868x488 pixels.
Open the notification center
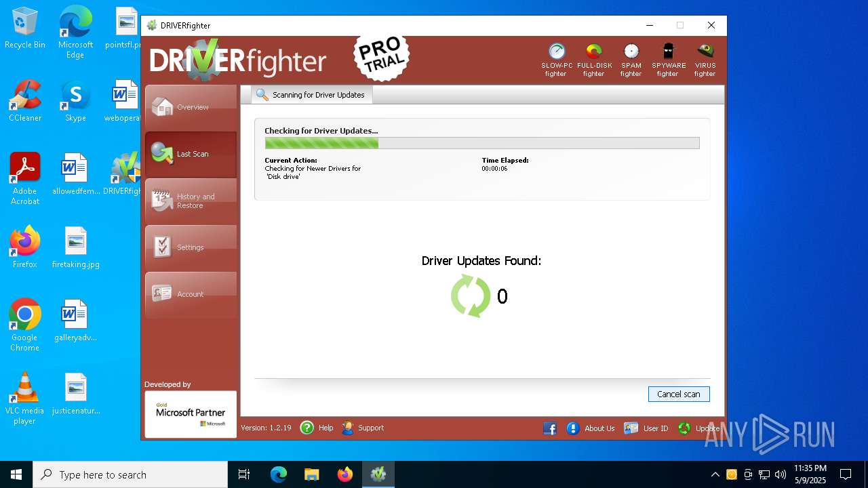(x=846, y=474)
